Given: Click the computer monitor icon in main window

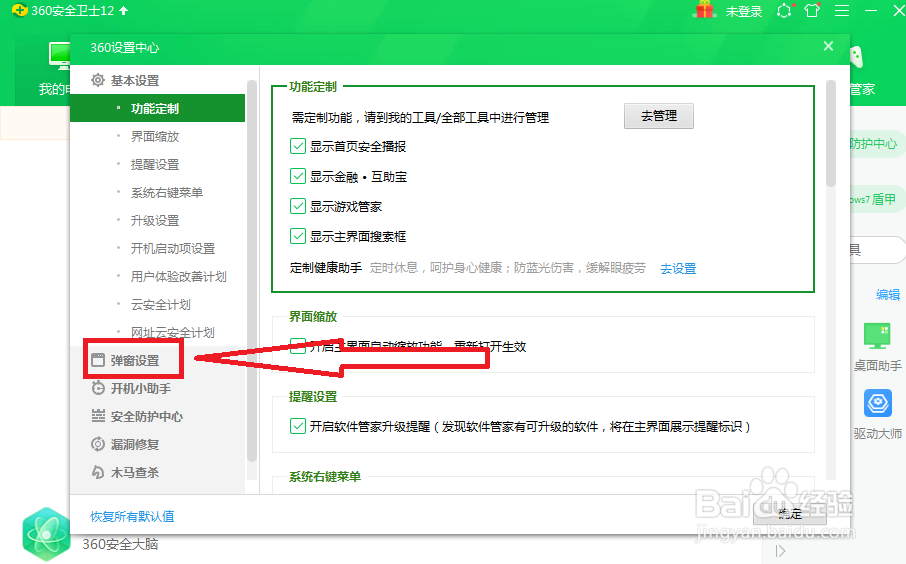Looking at the screenshot, I should coord(59,58).
